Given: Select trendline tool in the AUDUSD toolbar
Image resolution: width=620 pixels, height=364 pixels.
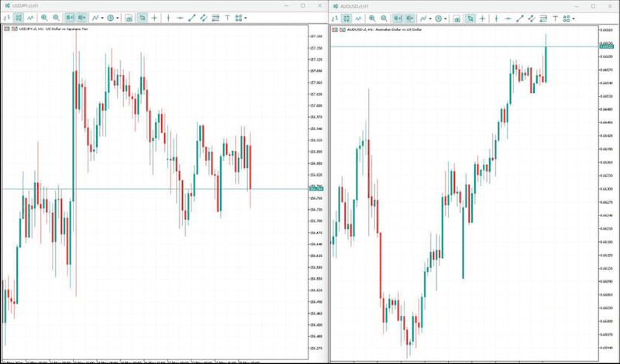Looking at the screenshot, I should point(520,18).
